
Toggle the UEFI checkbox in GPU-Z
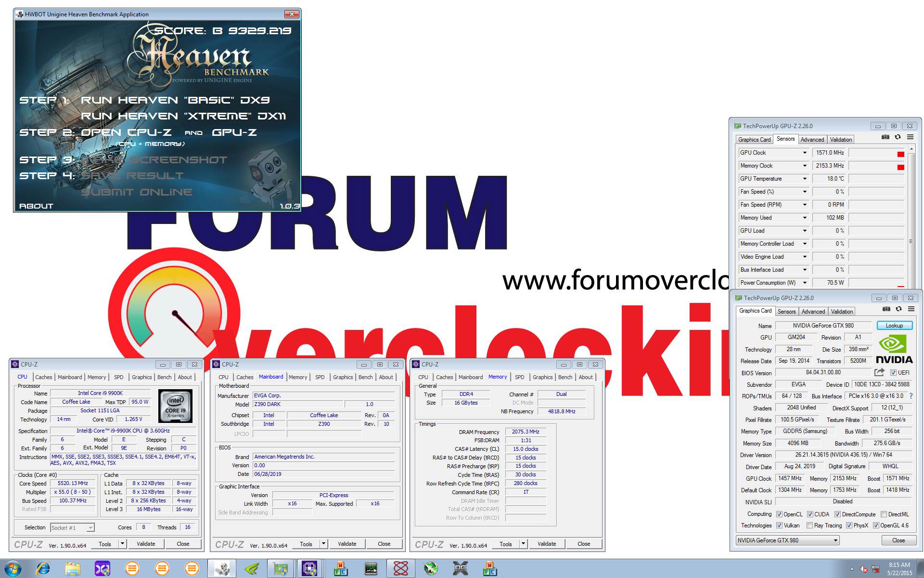click(893, 372)
